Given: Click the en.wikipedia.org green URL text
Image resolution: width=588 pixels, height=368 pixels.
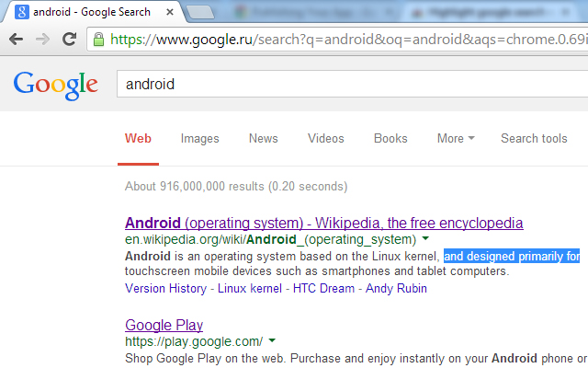Looking at the screenshot, I should (x=270, y=239).
